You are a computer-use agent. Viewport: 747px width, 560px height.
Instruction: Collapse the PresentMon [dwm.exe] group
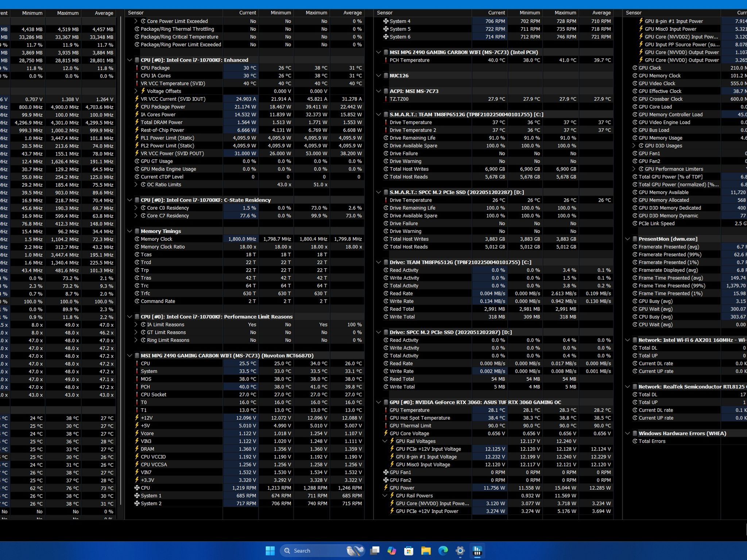click(628, 239)
